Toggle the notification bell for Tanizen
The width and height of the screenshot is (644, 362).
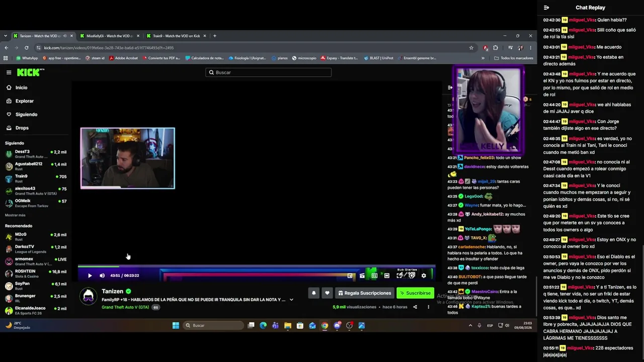pyautogui.click(x=313, y=293)
